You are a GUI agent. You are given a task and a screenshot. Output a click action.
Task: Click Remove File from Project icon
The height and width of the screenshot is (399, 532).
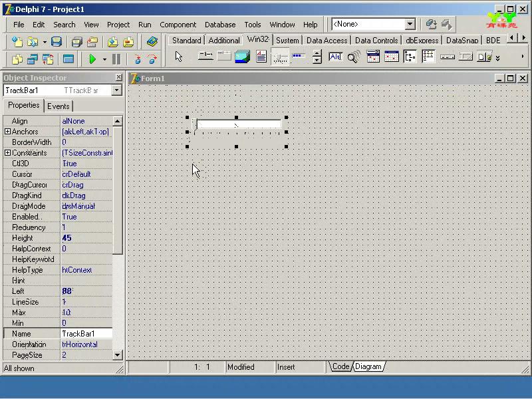tap(128, 42)
